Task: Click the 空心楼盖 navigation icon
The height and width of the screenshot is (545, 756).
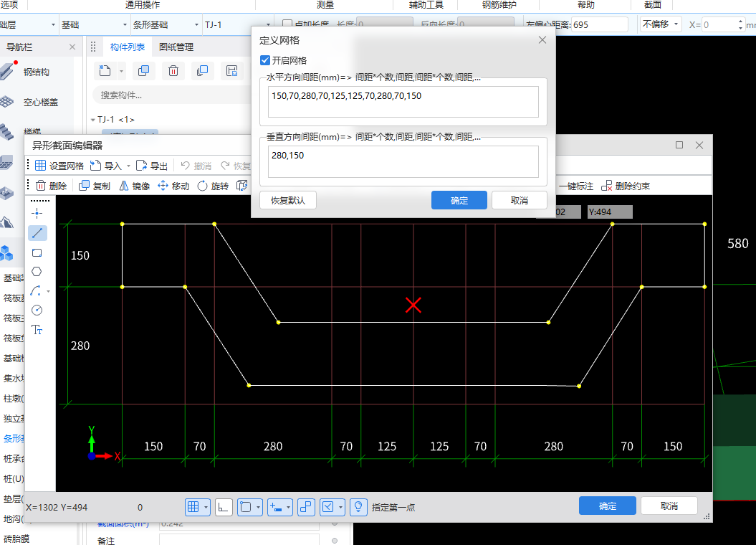Action: tap(6, 102)
